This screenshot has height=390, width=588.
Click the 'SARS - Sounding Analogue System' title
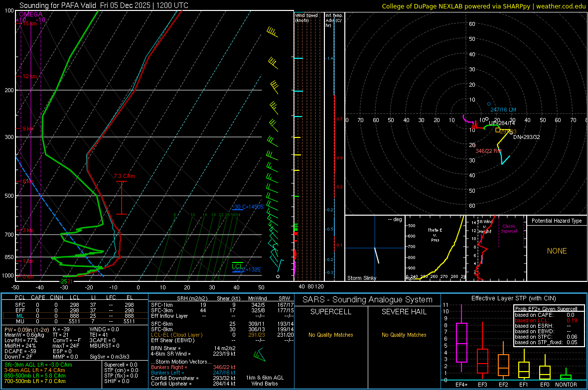click(367, 300)
